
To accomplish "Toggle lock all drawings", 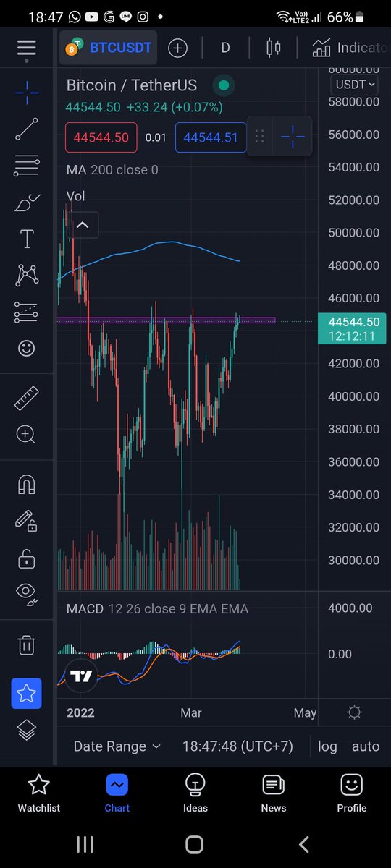I will tap(27, 558).
